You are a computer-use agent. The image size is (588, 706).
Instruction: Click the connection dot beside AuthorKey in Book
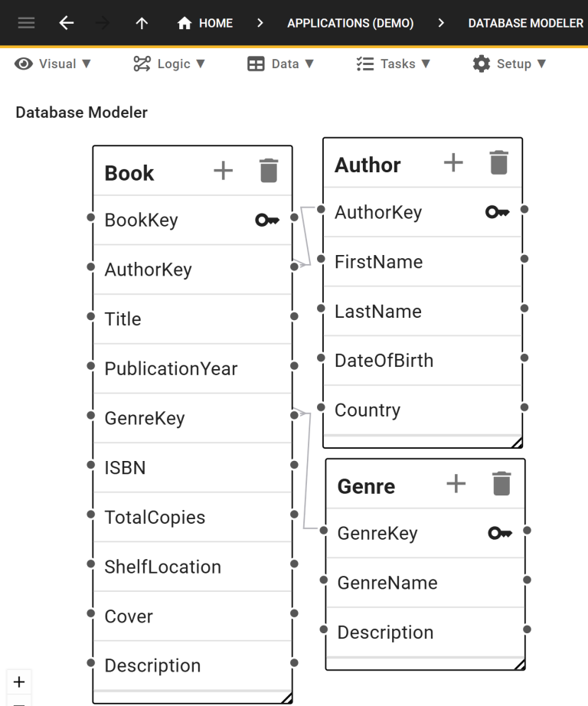tap(293, 266)
